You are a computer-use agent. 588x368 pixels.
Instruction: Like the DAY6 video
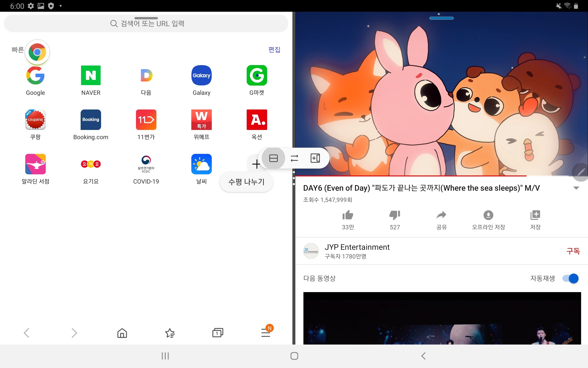[x=348, y=220]
